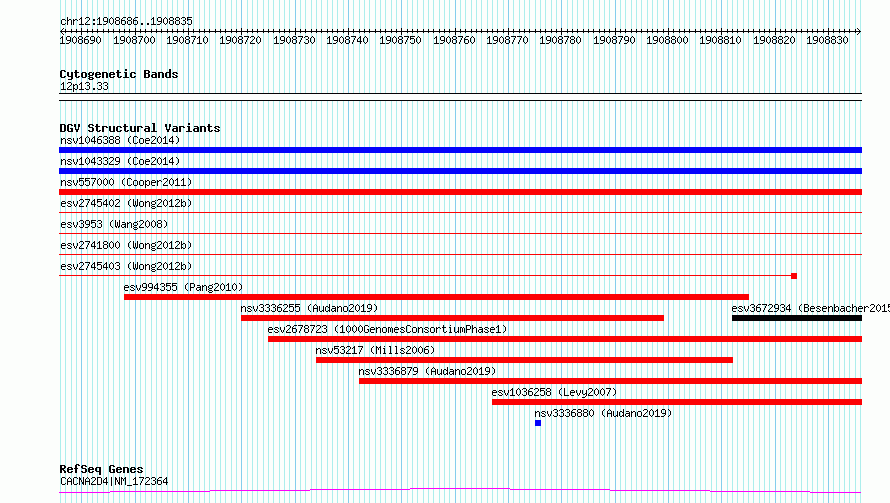
Task: Open the nsv557000 (Cooper2011) label
Action: 126,182
